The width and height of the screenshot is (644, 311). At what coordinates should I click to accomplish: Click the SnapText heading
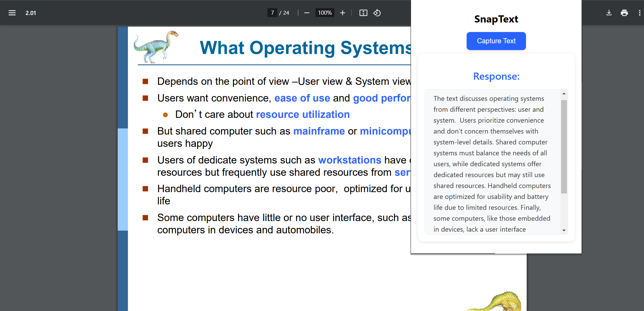pos(496,19)
